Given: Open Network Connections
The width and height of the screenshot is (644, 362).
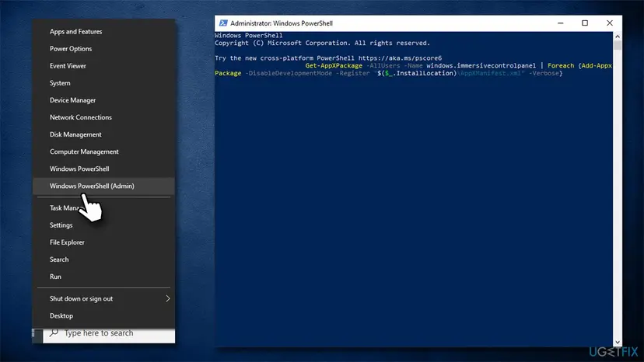Looking at the screenshot, I should point(103,117).
